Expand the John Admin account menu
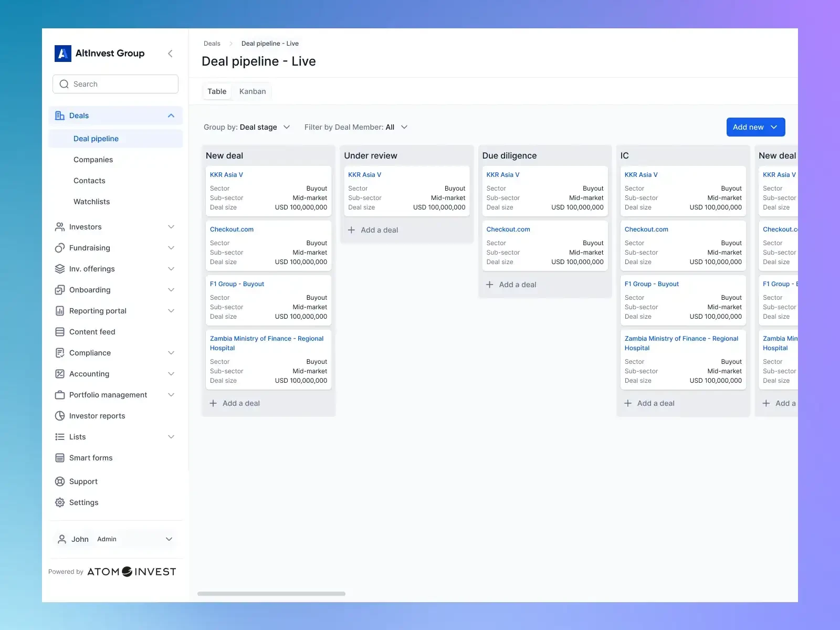Screen dimensions: 840x630 [169, 539]
